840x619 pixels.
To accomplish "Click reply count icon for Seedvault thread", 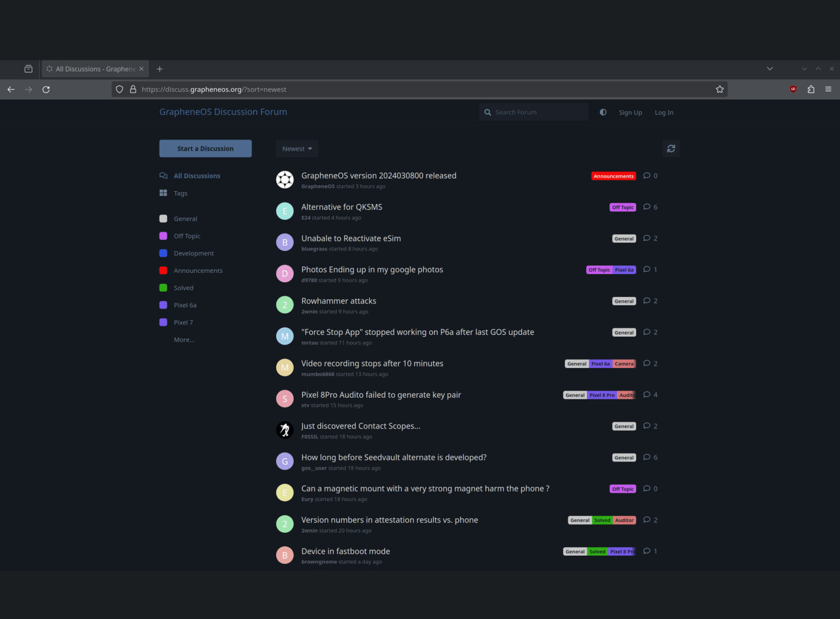I will point(650,458).
